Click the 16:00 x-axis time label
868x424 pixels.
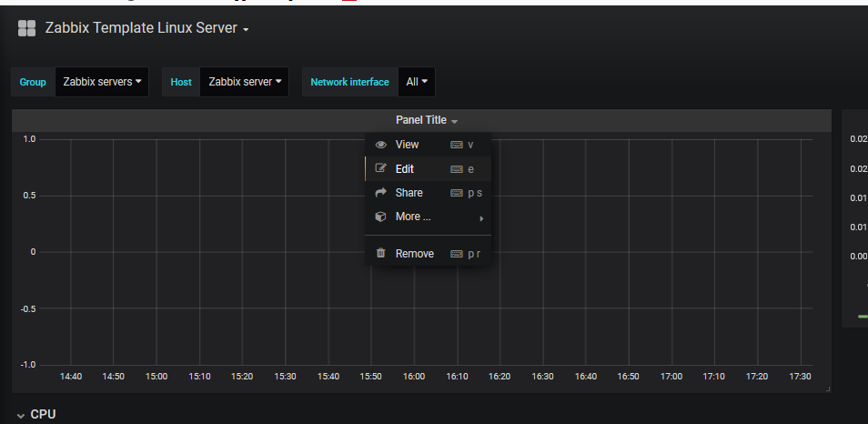coord(413,377)
